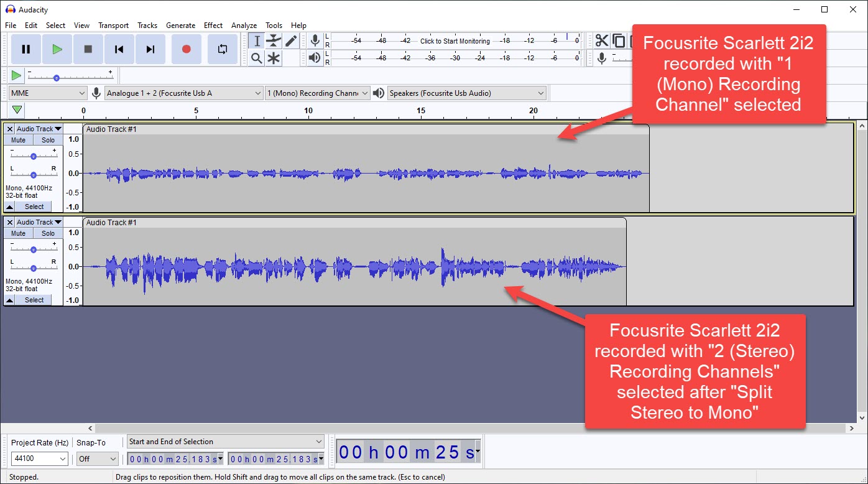Mute the second audio track
This screenshot has width=868, height=484.
[19, 233]
